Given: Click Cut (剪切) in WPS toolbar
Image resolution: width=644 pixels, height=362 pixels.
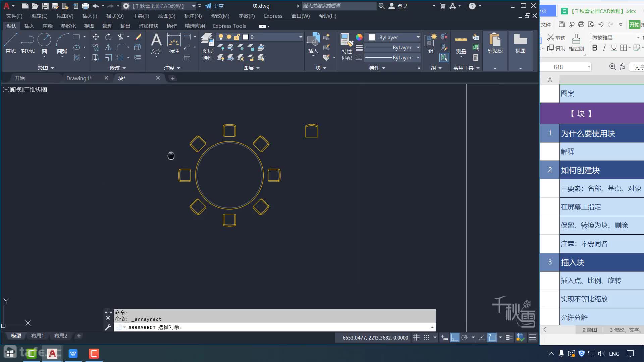Looking at the screenshot, I should point(556,38).
